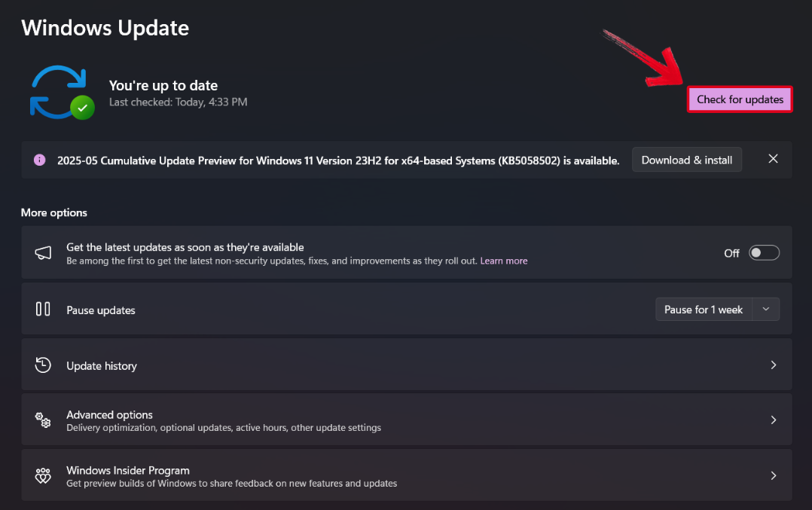Image resolution: width=812 pixels, height=510 pixels.
Task: Click the clock icon for Update history
Action: tap(43, 365)
